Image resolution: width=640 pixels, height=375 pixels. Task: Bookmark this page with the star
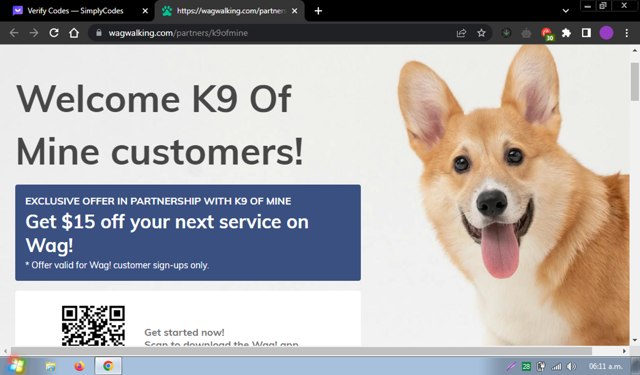482,33
